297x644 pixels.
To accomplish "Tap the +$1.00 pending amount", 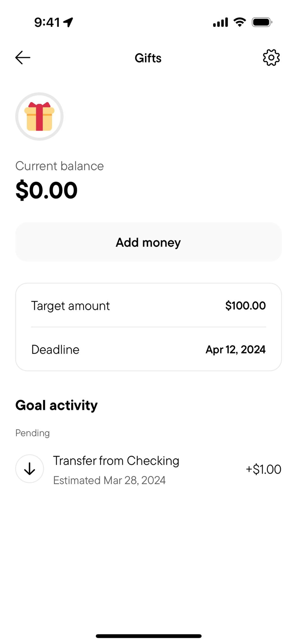I will pyautogui.click(x=263, y=469).
